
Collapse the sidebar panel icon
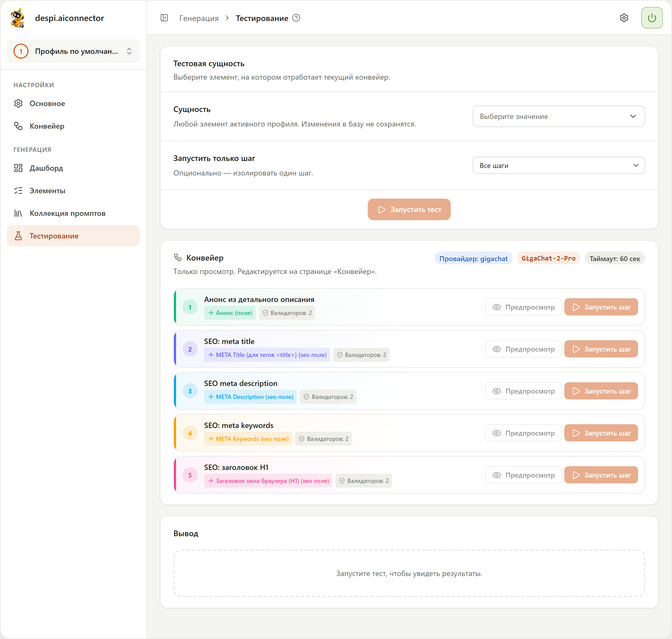pyautogui.click(x=164, y=18)
